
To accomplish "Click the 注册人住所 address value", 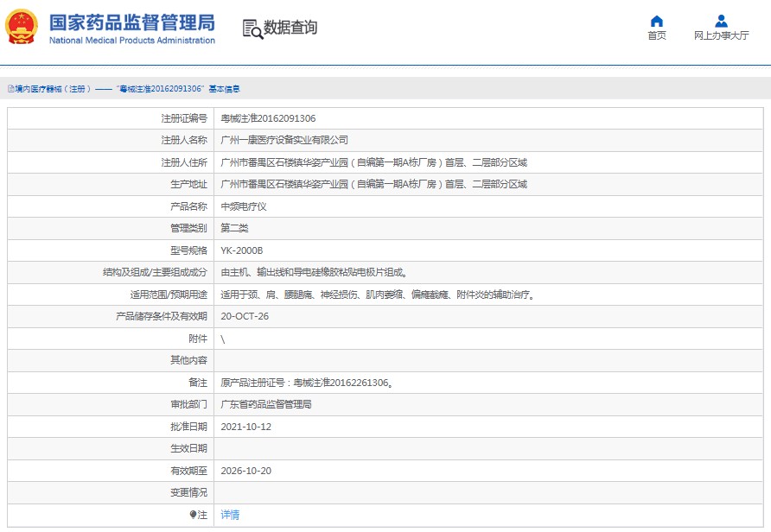I will click(x=373, y=162).
